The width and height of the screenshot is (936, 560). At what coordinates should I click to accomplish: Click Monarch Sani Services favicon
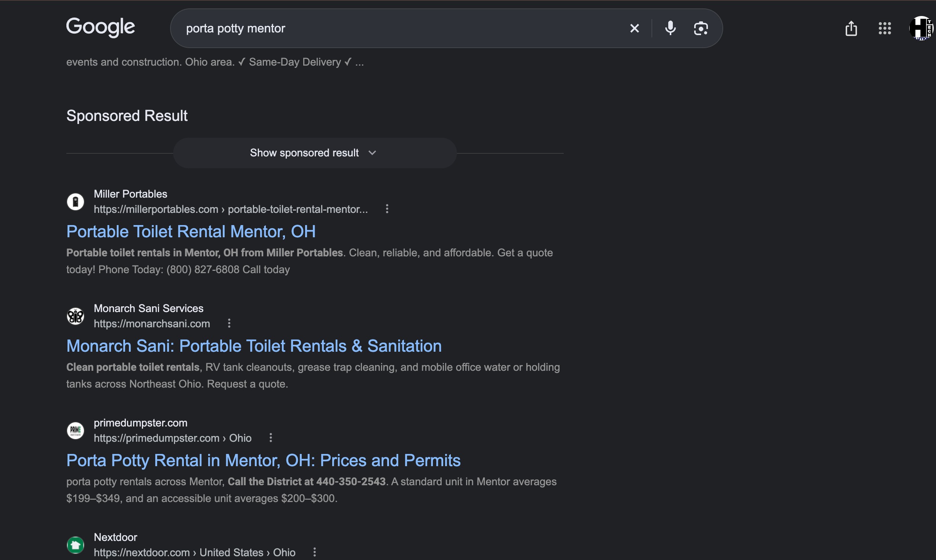[x=76, y=316]
